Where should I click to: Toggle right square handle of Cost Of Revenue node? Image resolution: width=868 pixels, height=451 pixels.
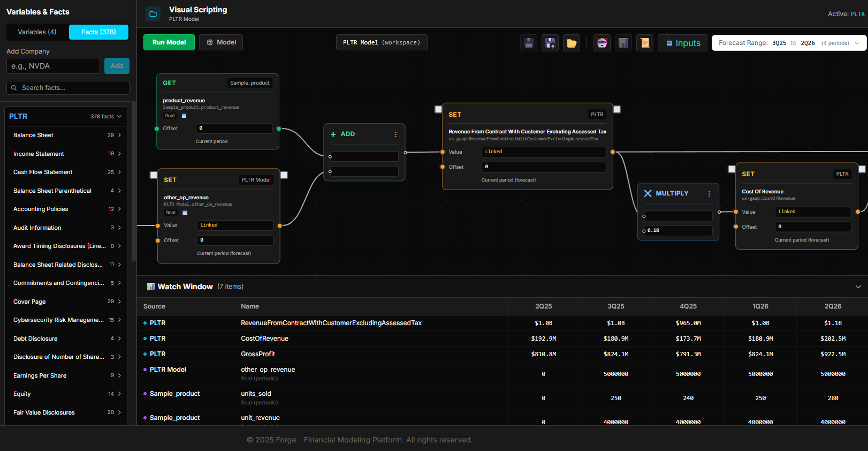coord(862,169)
